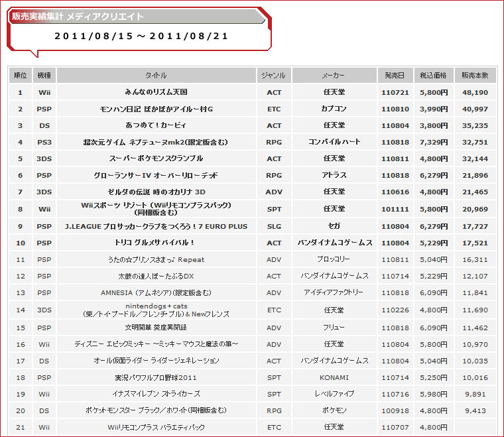Image resolution: width=504 pixels, height=437 pixels.
Task: Click release date 101111
Action: 395,209
